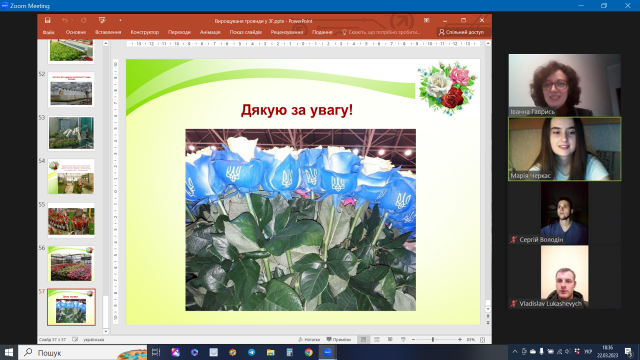The height and width of the screenshot is (360, 640).
Task: Click the zoom percentage value
Action: tap(471, 340)
